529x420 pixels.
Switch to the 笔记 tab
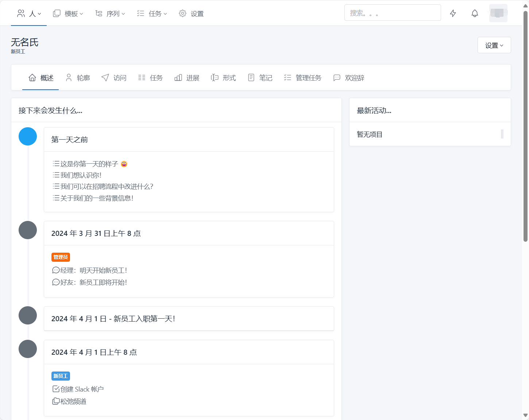coord(260,78)
